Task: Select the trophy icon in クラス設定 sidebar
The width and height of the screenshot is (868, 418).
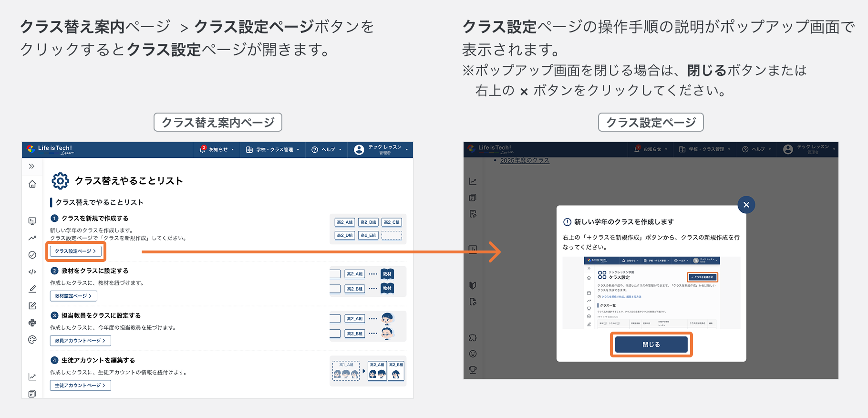Action: click(x=473, y=370)
